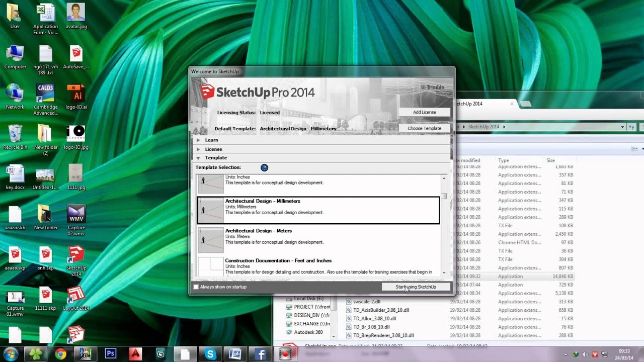Click the Template Selection help question-mark icon
644x362 pixels.
click(264, 167)
